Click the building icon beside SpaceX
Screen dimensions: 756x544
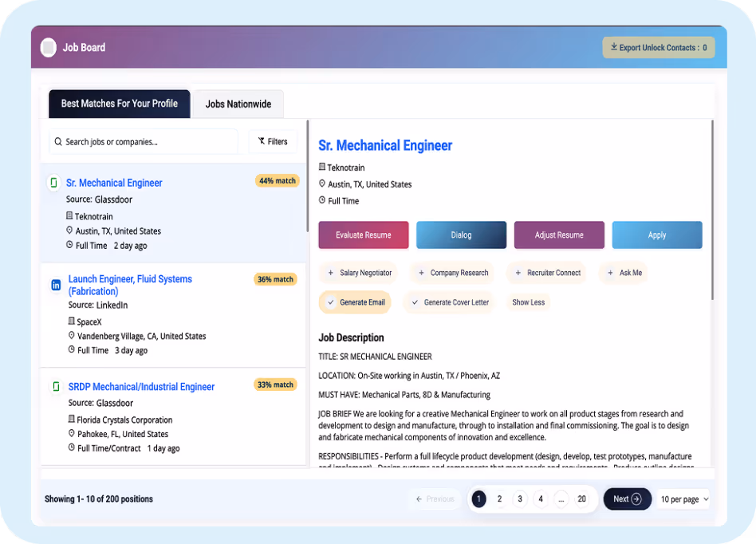coord(71,321)
